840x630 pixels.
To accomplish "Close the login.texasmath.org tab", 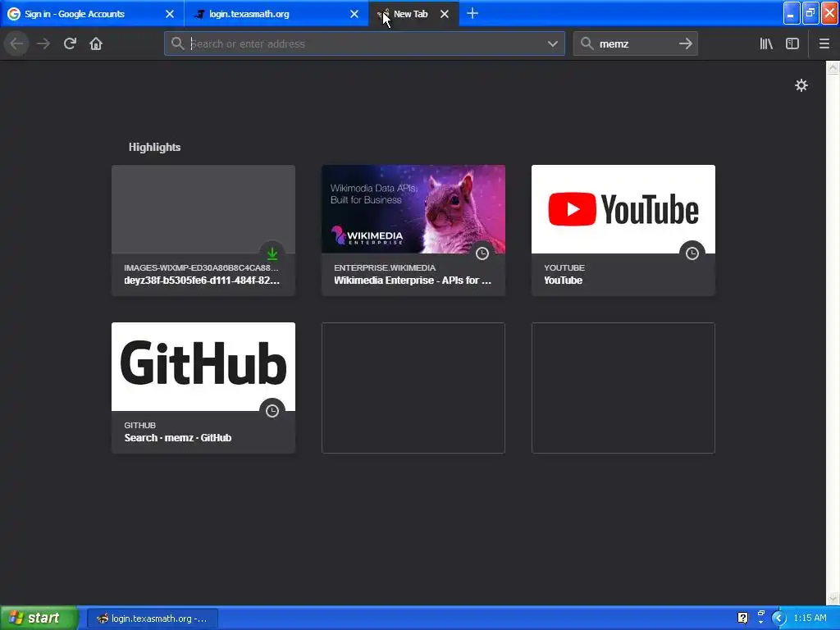I will click(x=354, y=14).
